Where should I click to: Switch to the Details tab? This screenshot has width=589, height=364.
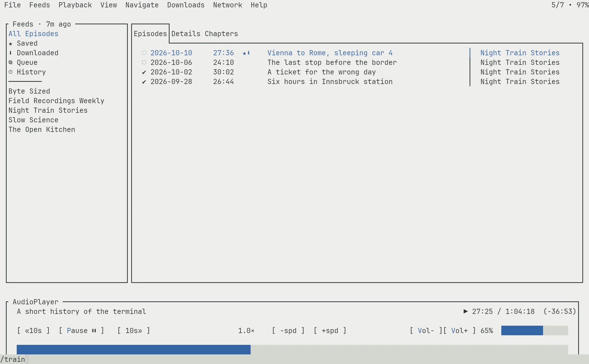(x=186, y=34)
